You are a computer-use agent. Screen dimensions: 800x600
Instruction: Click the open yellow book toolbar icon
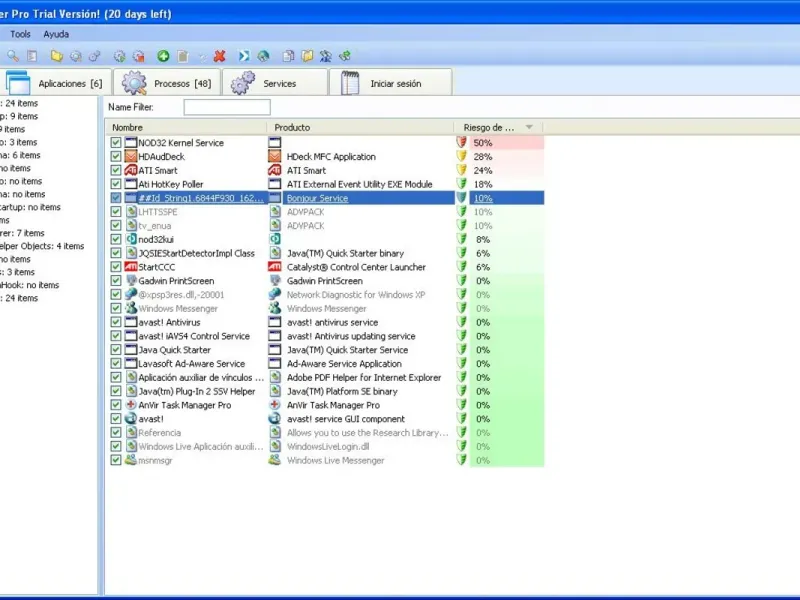coord(307,56)
